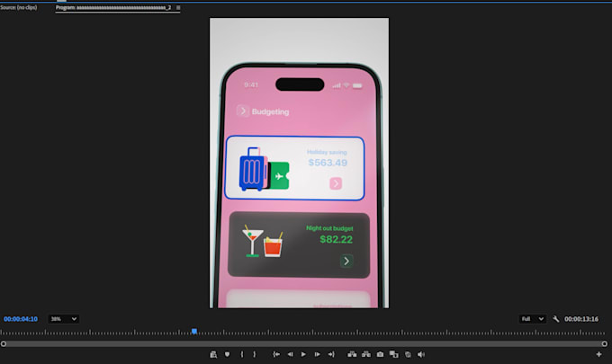Screen dimensions: 612x364
Task: Click the left handle of zoom scroll bar
Action: point(4,343)
